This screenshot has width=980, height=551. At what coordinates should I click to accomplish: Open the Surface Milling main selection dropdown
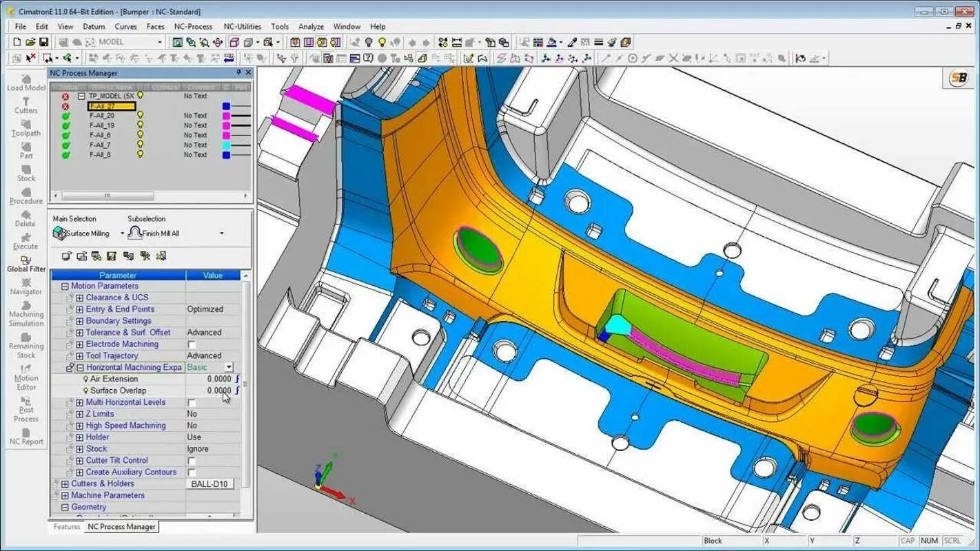coord(122,233)
